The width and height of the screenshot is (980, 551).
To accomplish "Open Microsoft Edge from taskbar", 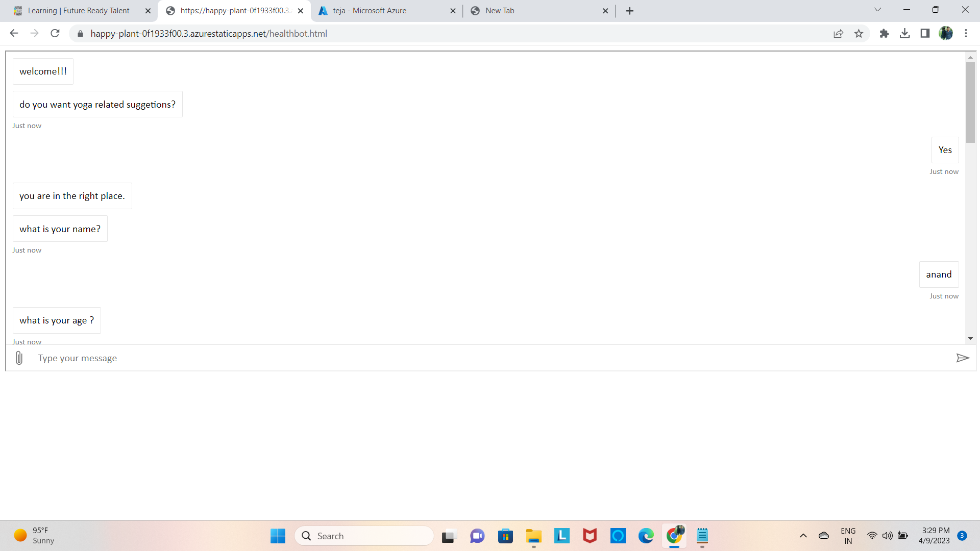I will [646, 536].
